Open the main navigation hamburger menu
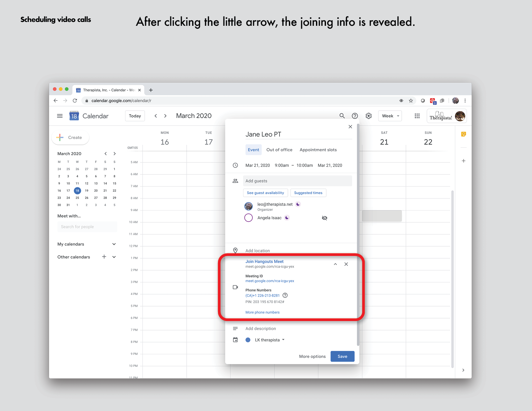The image size is (532, 411). [x=60, y=116]
